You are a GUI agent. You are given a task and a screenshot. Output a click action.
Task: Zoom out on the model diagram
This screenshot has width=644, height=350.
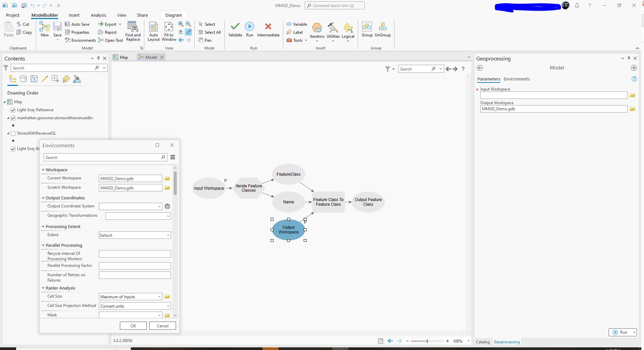188,24
